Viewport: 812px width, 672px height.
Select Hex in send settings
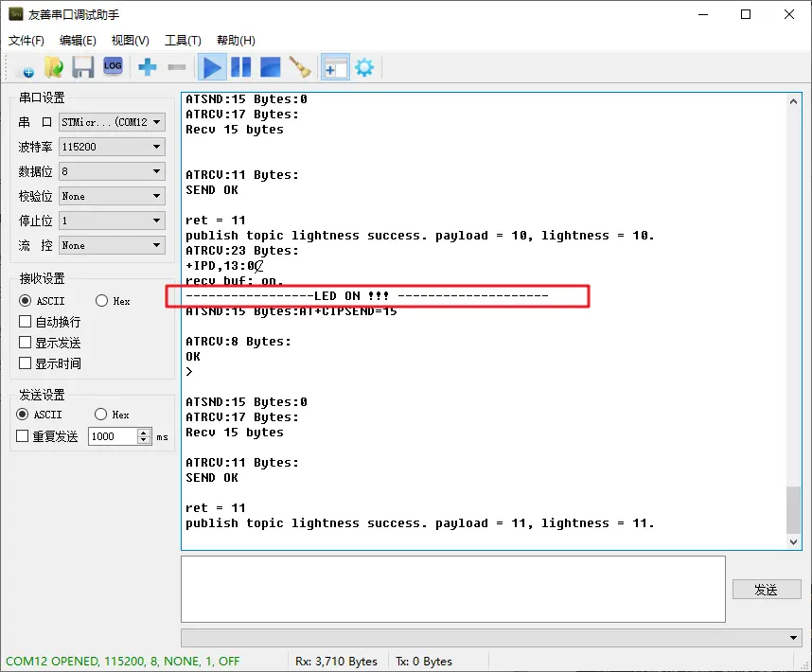click(112, 415)
